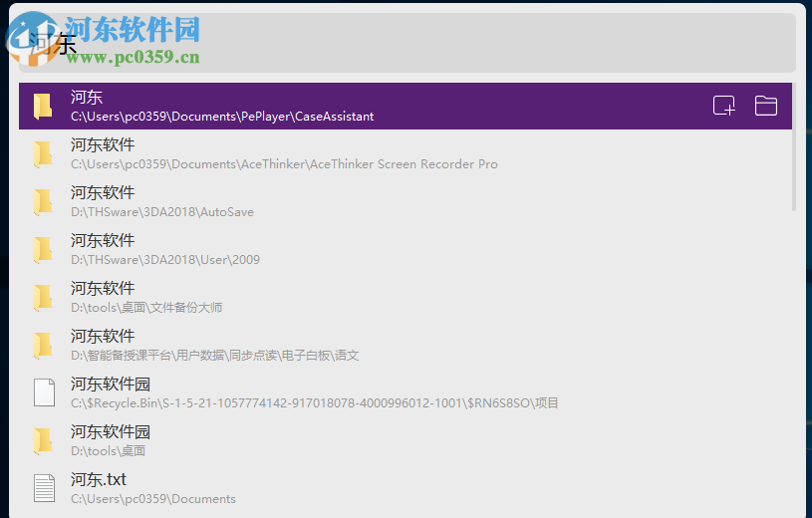Click the folder icon of the AceThinker result
The height and width of the screenshot is (518, 812).
coord(43,154)
